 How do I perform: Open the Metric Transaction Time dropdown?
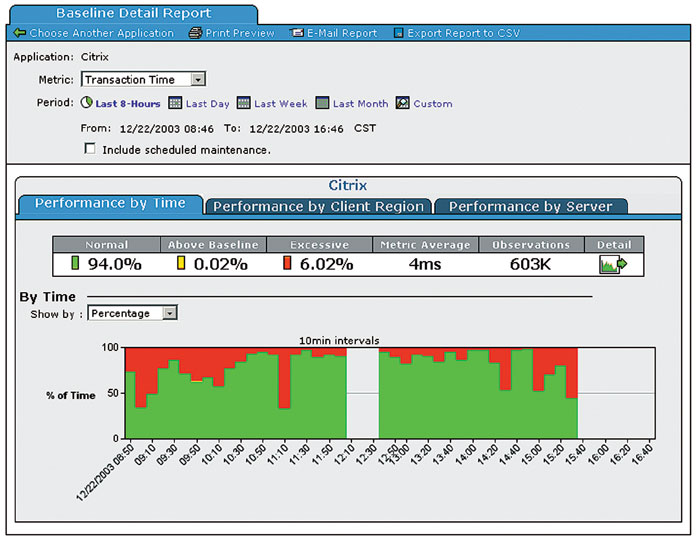[197, 79]
